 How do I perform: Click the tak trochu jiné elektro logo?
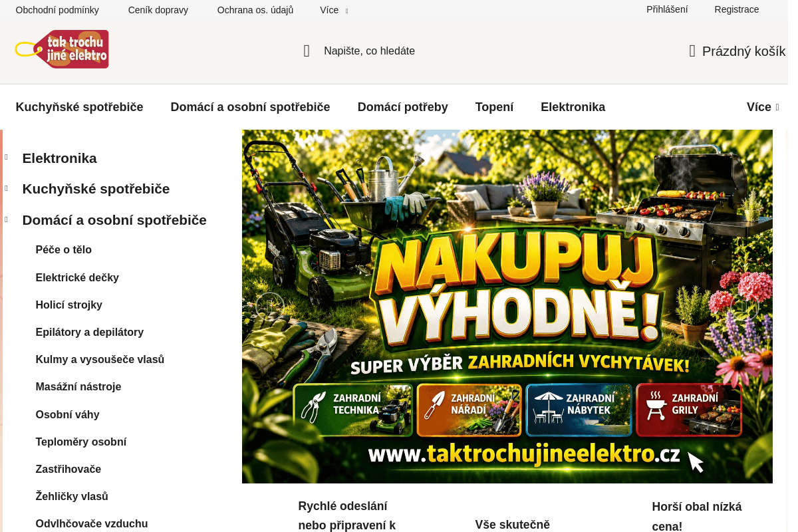[62, 49]
